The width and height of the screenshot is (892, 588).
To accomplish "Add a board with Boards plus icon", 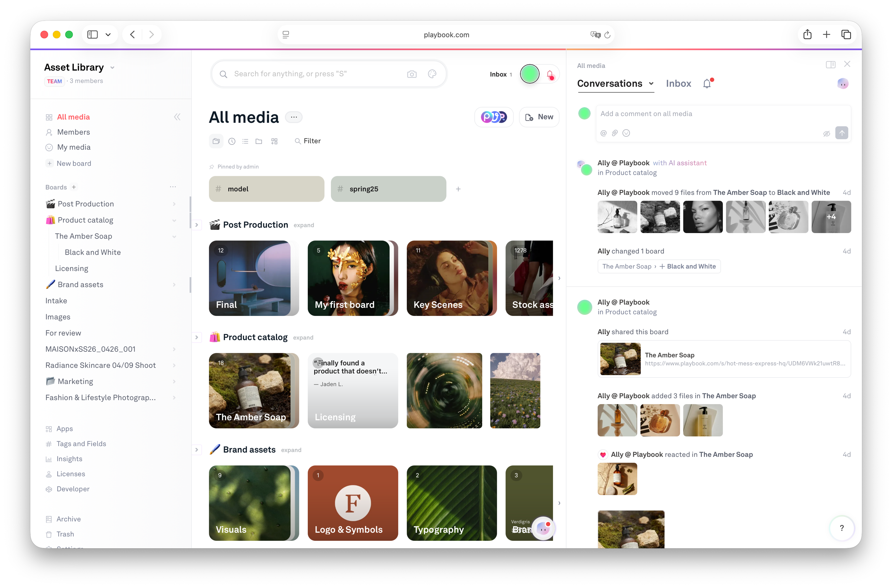I will [x=74, y=187].
